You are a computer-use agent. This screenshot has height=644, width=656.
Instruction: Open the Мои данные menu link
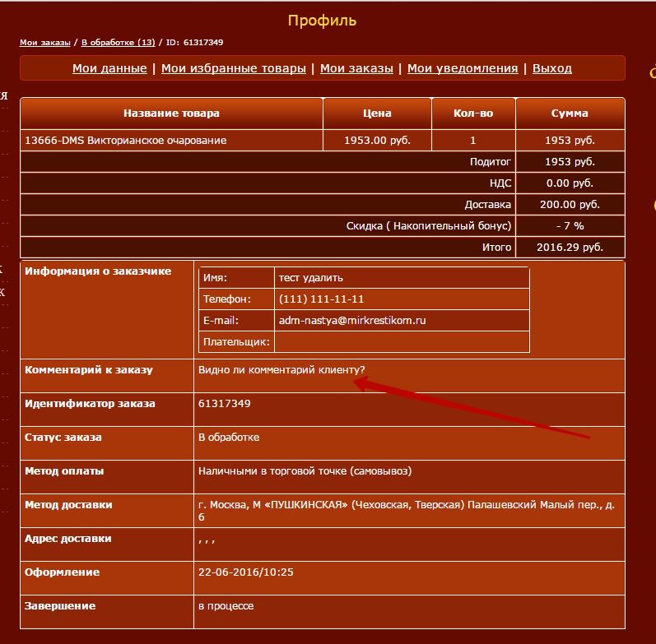(109, 68)
